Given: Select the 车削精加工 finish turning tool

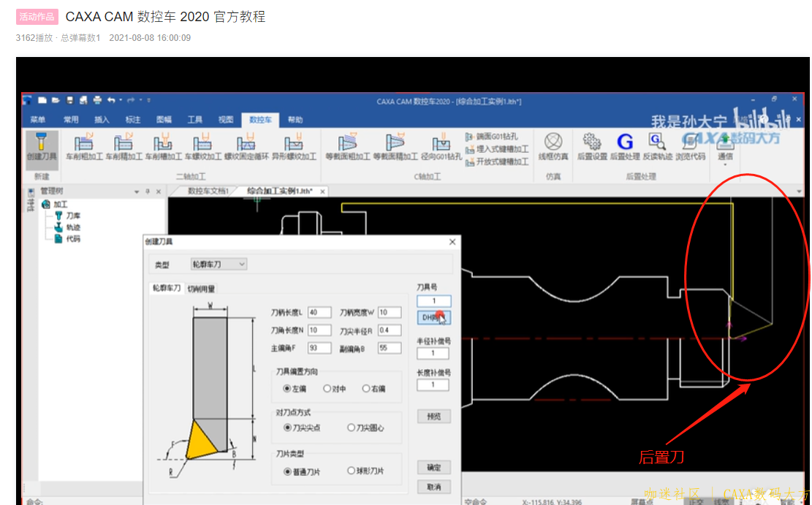Looking at the screenshot, I should [124, 147].
